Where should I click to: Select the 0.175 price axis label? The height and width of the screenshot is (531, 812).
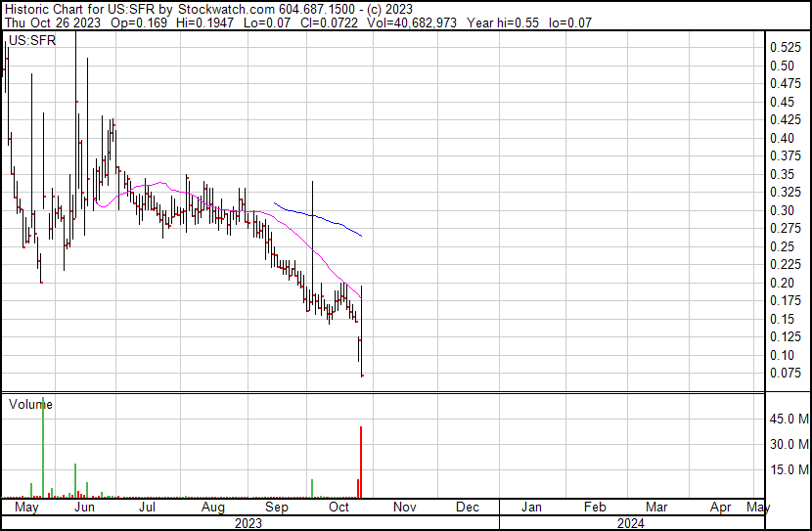pos(786,301)
